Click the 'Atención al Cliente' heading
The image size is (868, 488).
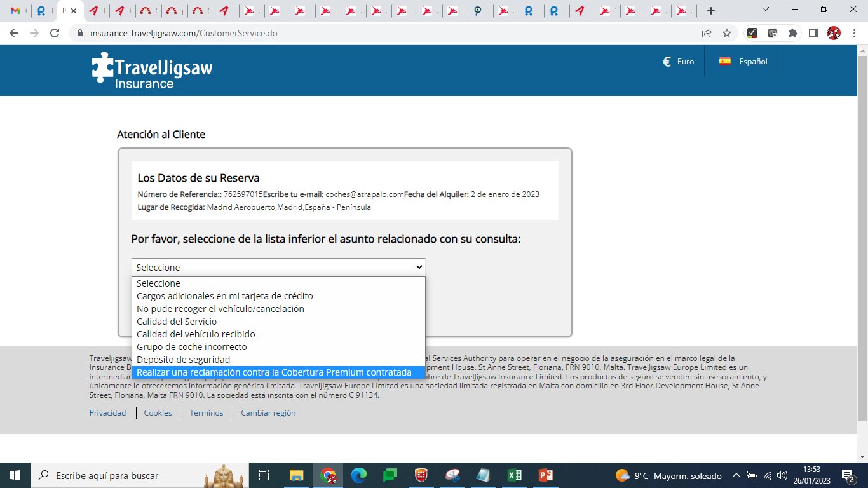pyautogui.click(x=161, y=135)
